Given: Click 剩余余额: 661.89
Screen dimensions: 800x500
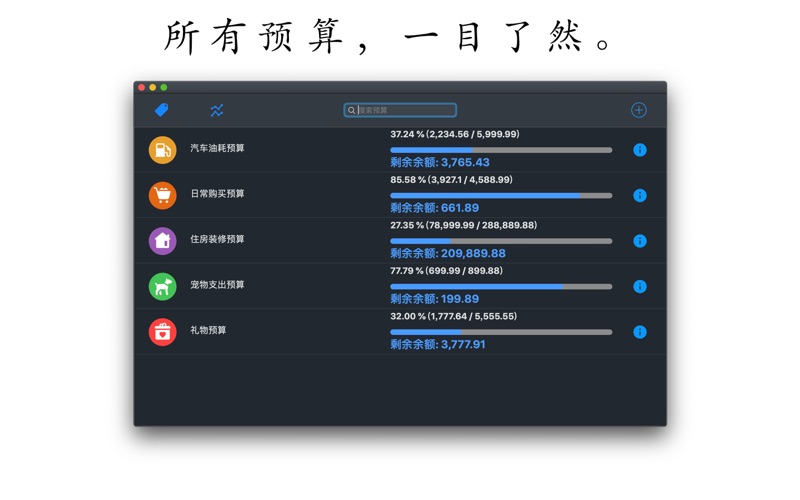Looking at the screenshot, I should pos(435,208).
